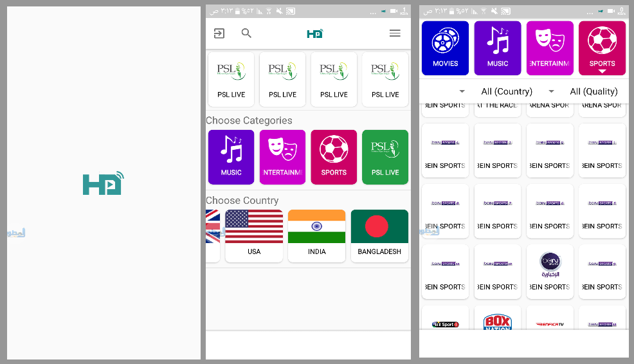This screenshot has width=634, height=364.
Task: Select Sports tile under Choose Categories
Action: coord(334,157)
